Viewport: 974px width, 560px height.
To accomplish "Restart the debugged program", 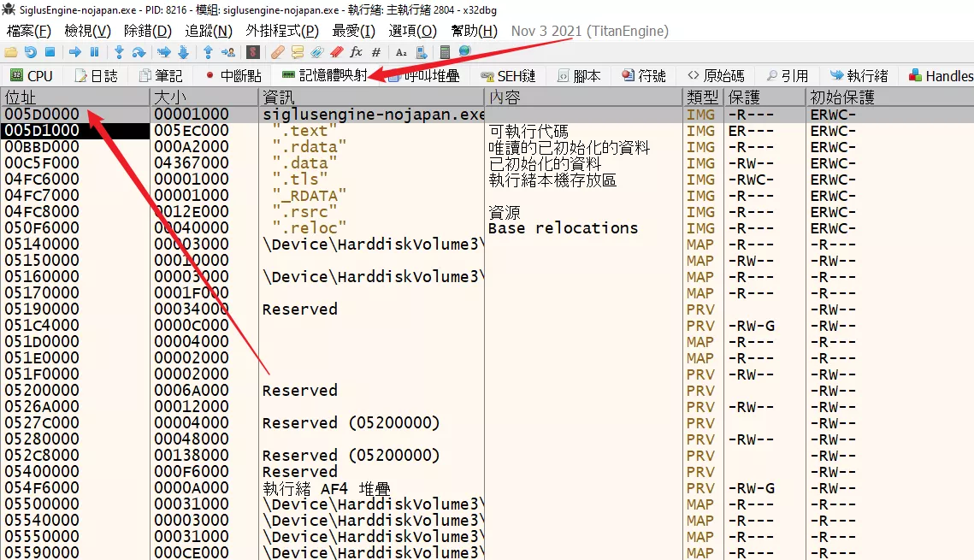I will point(31,52).
